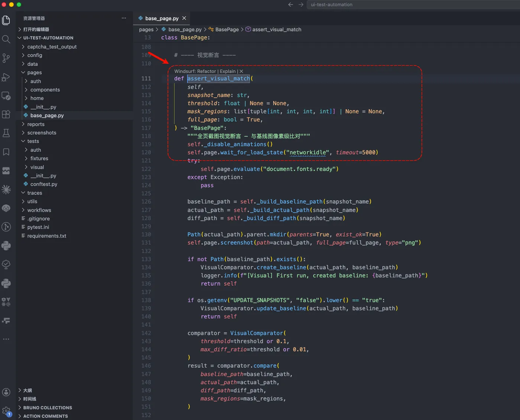Close the base_page.py editor tab
This screenshot has height=420, width=520.
(184, 18)
